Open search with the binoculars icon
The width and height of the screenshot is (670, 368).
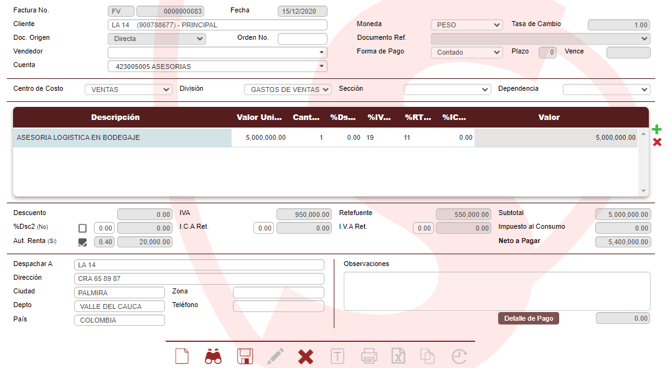tap(213, 356)
